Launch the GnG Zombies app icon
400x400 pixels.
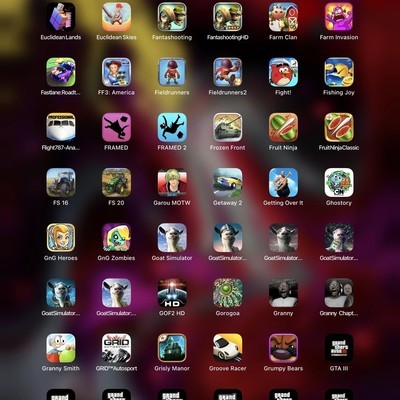pyautogui.click(x=116, y=238)
